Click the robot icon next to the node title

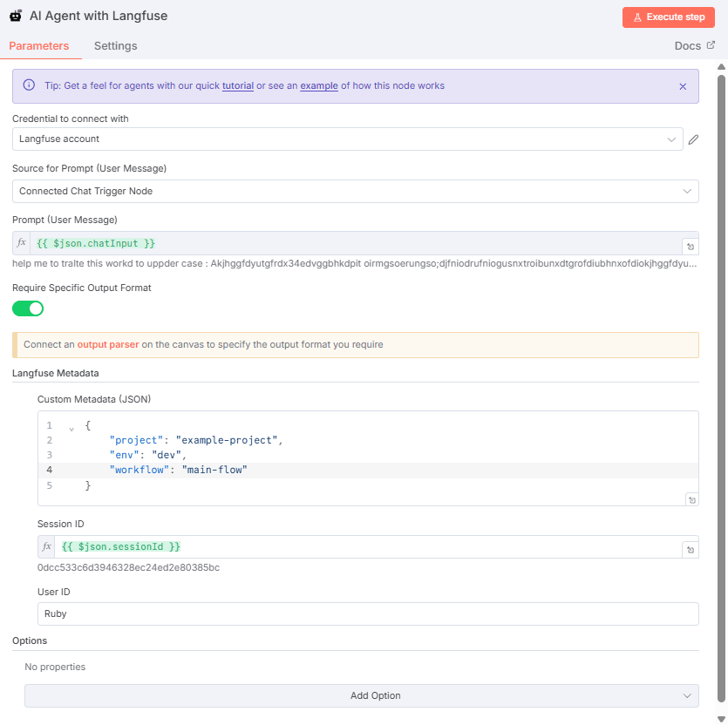(16, 15)
